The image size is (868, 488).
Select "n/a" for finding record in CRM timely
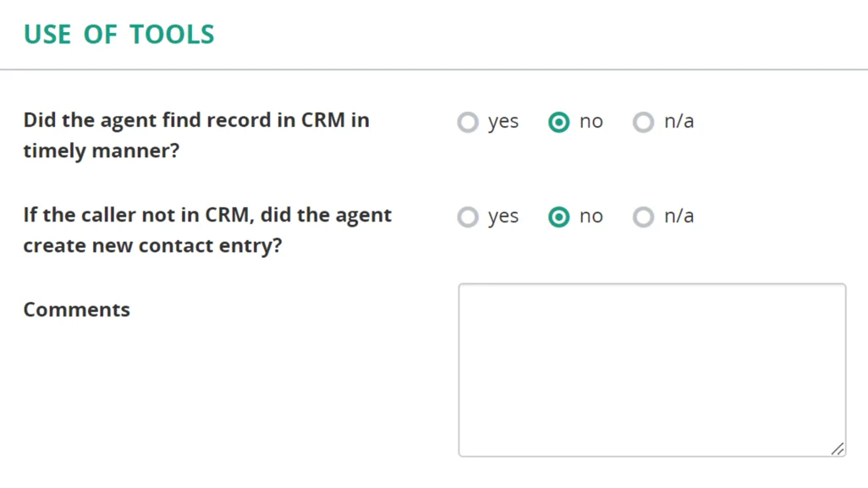(643, 122)
